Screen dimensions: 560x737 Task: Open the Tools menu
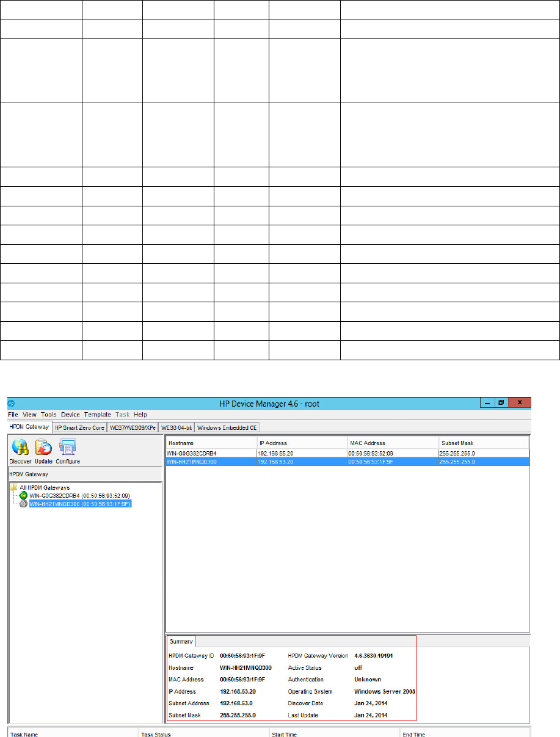click(49, 415)
